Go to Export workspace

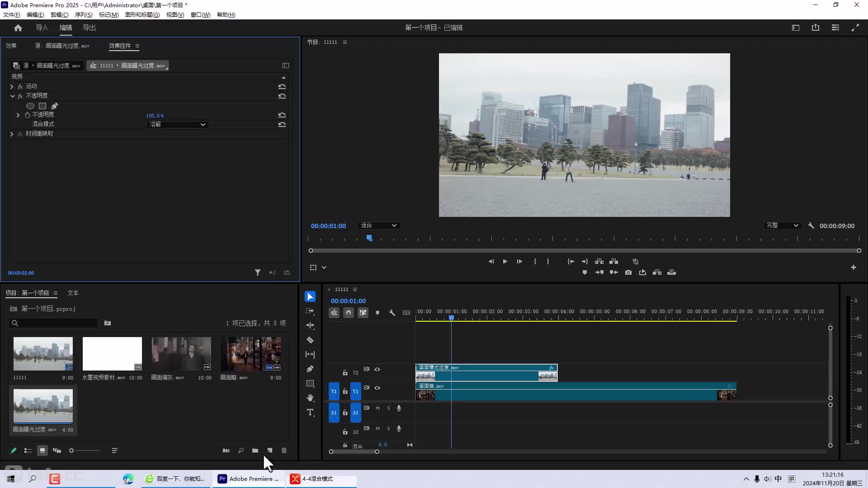tap(89, 28)
